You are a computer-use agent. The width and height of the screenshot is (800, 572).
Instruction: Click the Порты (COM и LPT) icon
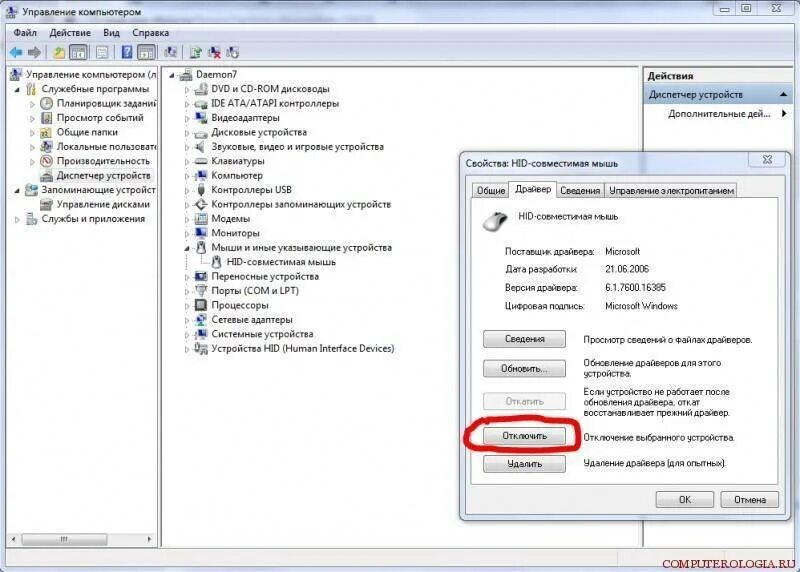tap(201, 291)
